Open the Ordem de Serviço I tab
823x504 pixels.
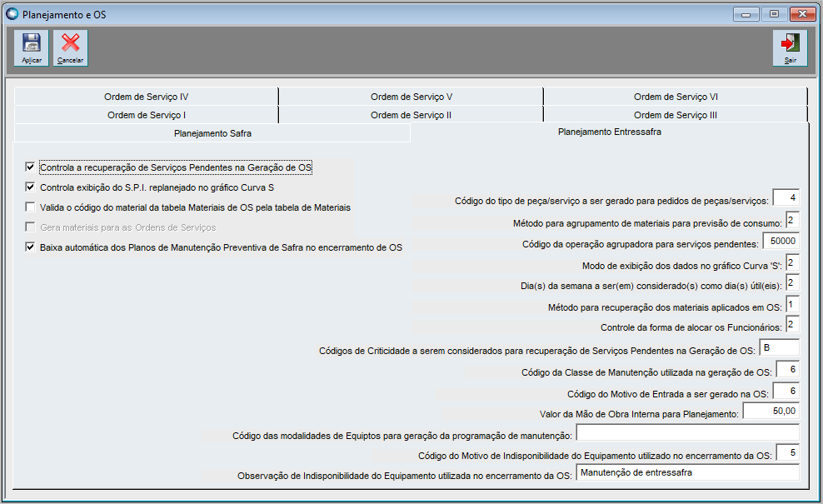(146, 115)
